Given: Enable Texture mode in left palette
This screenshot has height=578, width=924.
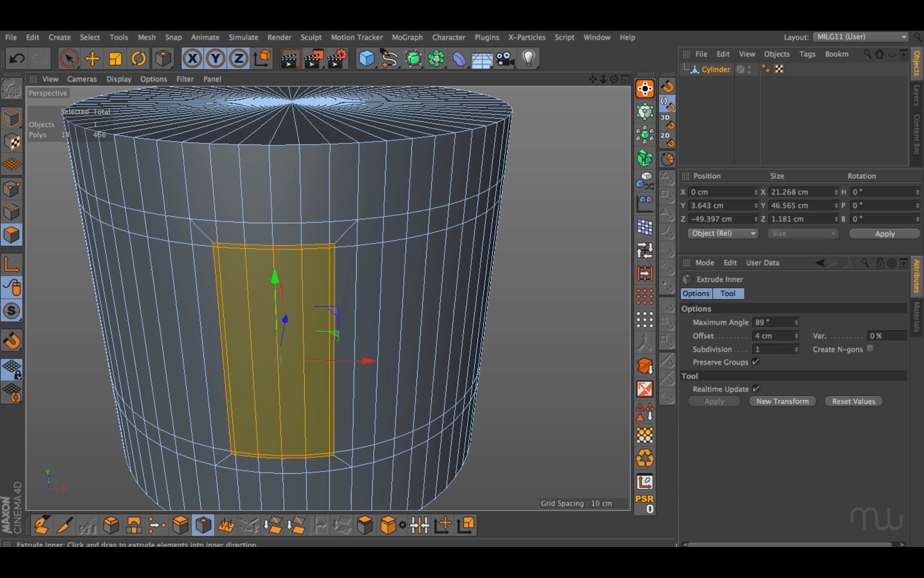Looking at the screenshot, I should tap(12, 142).
